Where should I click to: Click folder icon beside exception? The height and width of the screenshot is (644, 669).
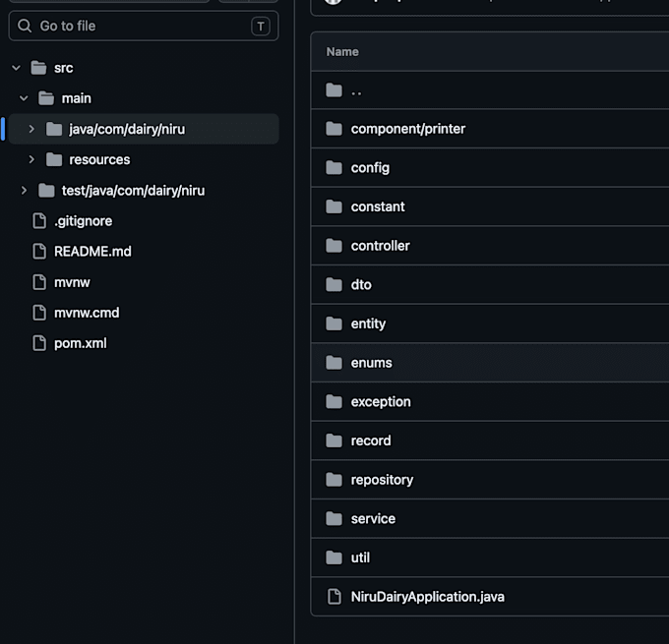(x=334, y=401)
